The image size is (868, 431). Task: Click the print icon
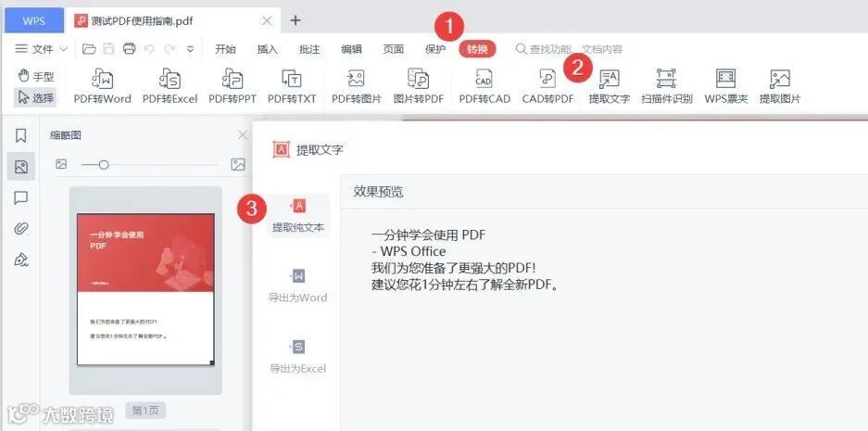pos(130,49)
